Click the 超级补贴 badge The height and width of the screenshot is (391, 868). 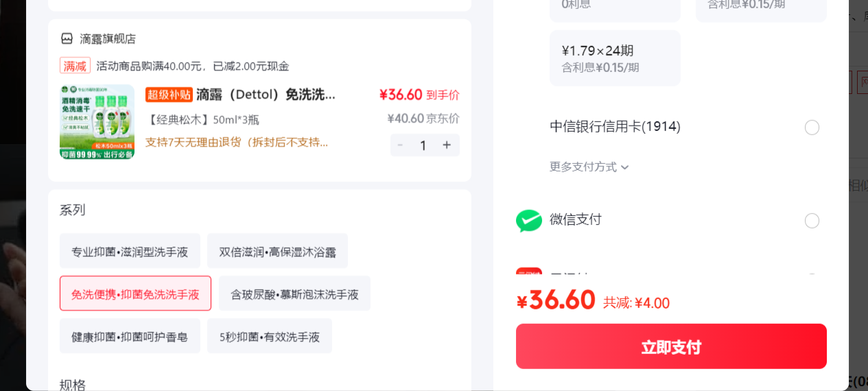click(169, 95)
